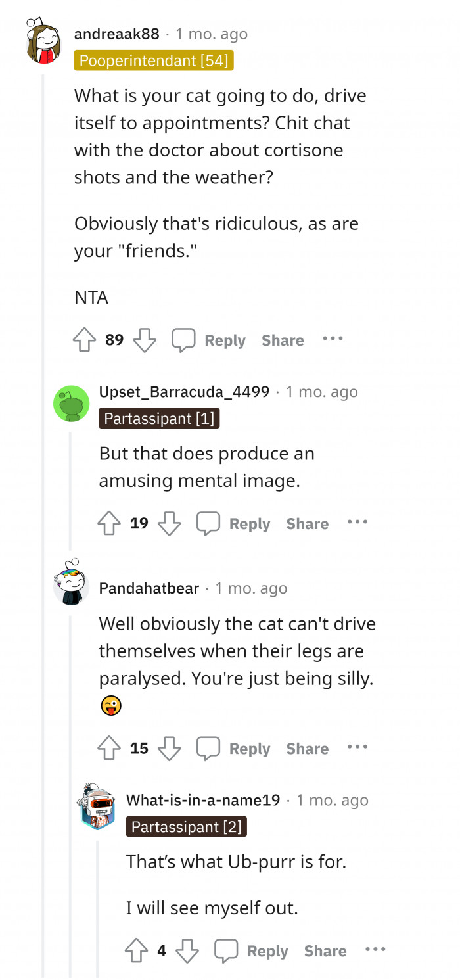Upvote What-is-in-a-name19's comment
The width and height of the screenshot is (460, 980).
pyautogui.click(x=137, y=950)
